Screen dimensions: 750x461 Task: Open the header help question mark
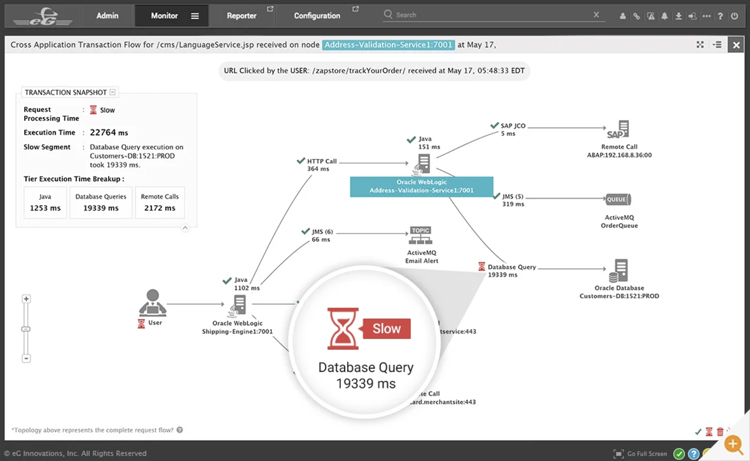720,16
